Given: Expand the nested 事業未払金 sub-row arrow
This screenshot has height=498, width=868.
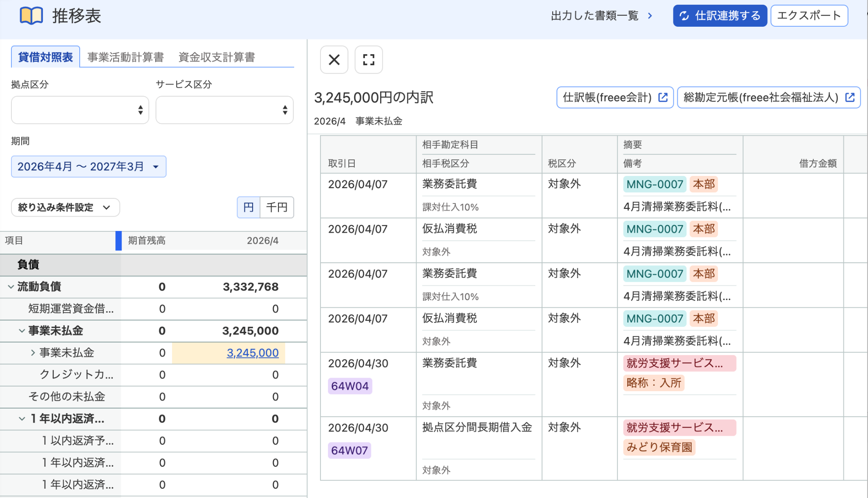Looking at the screenshot, I should pos(33,353).
